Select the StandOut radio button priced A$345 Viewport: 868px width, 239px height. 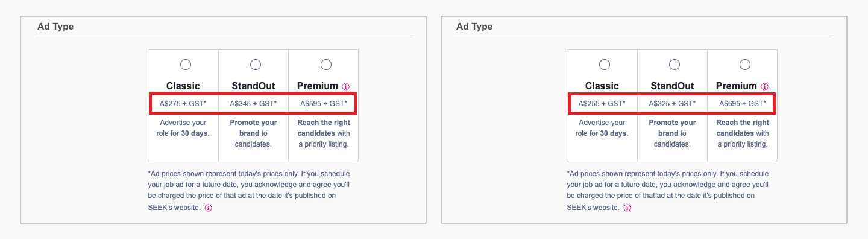pos(256,64)
